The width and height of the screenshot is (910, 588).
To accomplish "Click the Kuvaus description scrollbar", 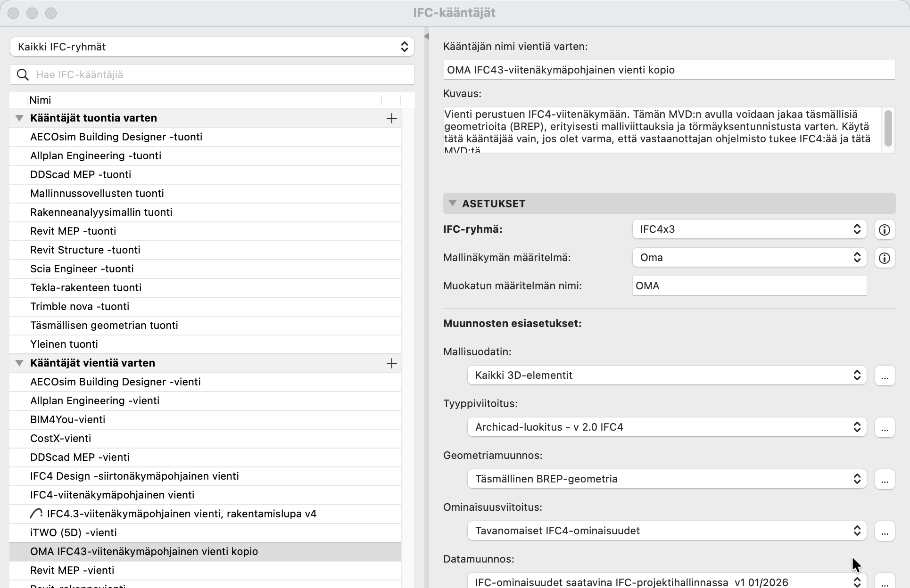I will (x=888, y=129).
